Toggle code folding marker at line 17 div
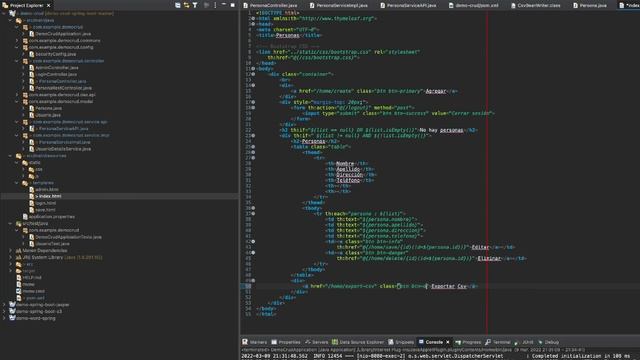The width and height of the screenshot is (640, 360). (x=253, y=102)
